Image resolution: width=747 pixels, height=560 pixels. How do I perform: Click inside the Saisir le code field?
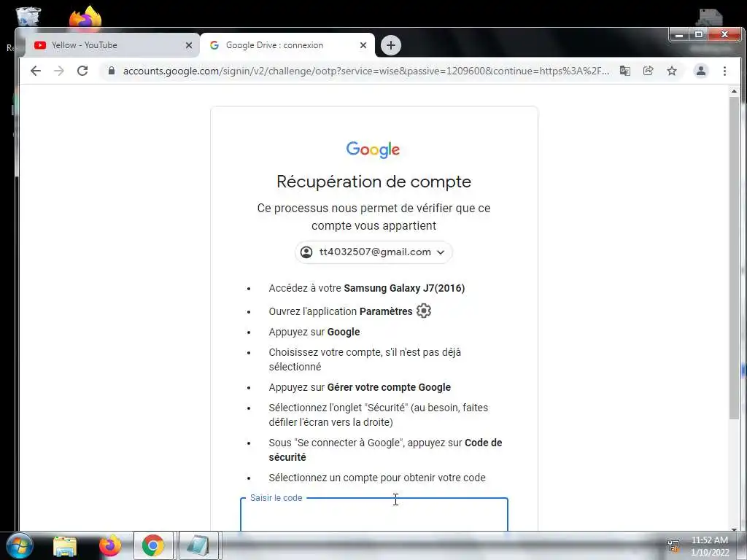coord(374,514)
